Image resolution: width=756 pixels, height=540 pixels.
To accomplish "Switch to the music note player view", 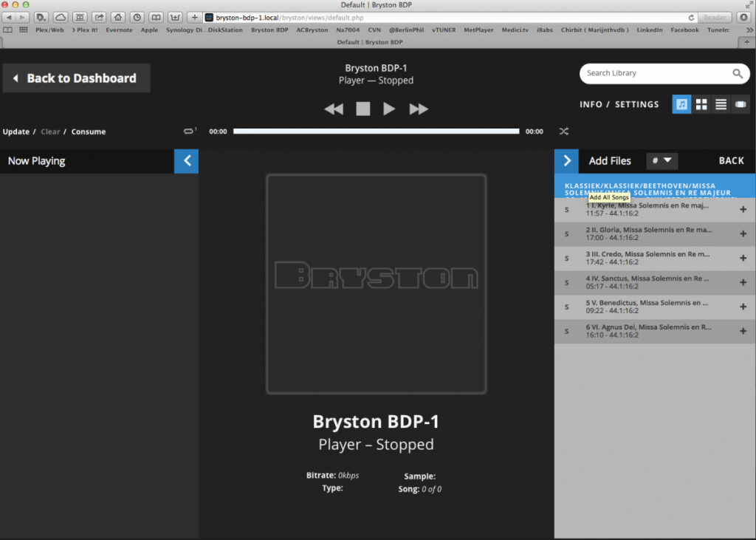I will (681, 104).
